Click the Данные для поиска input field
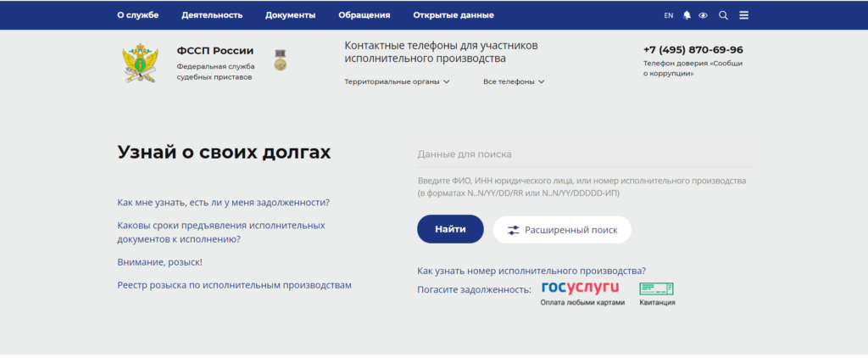Viewport: 868px width, 358px height. 583,155
